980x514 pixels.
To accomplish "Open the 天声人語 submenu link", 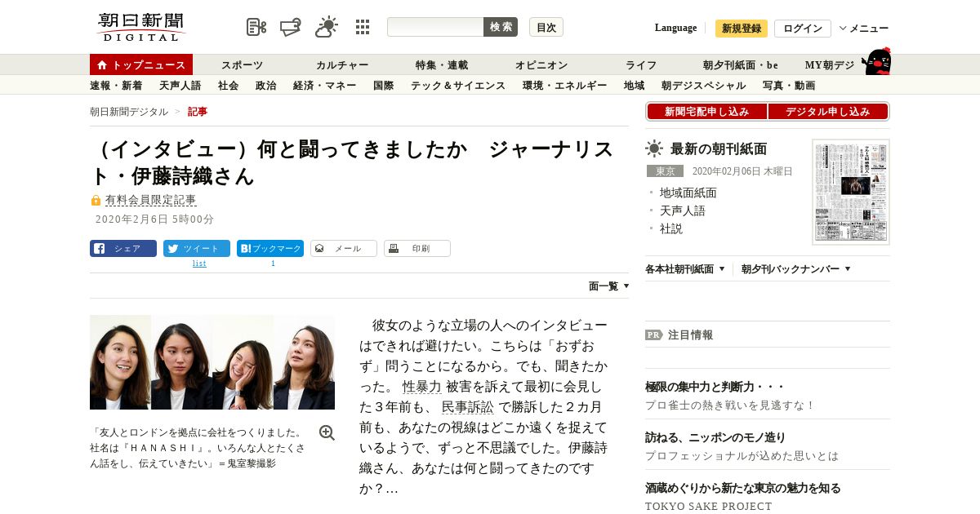I will click(180, 85).
